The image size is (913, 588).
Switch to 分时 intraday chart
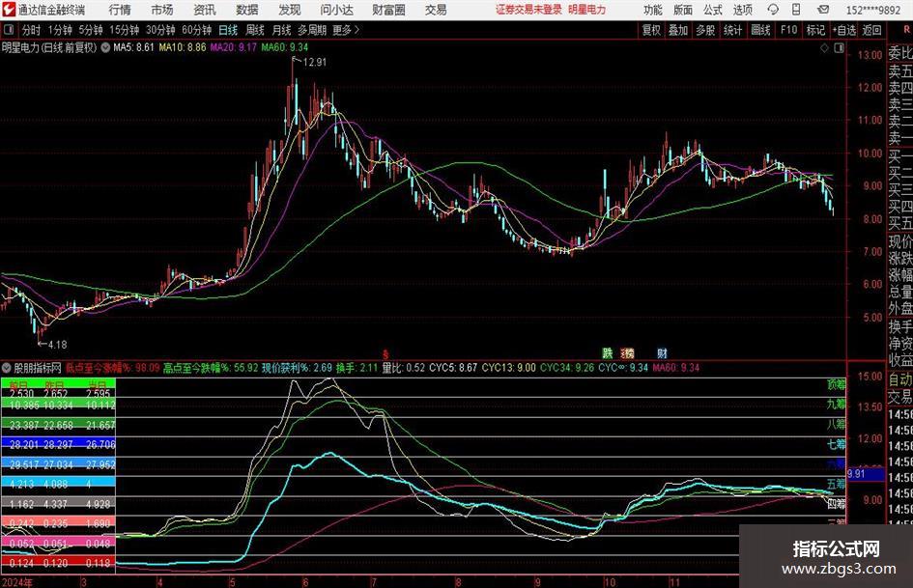coord(31,30)
